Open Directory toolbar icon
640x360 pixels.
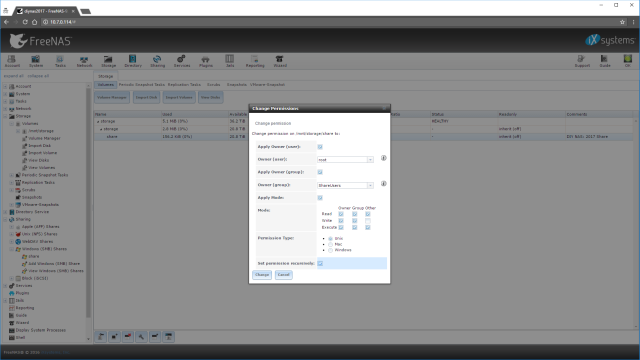click(x=133, y=61)
